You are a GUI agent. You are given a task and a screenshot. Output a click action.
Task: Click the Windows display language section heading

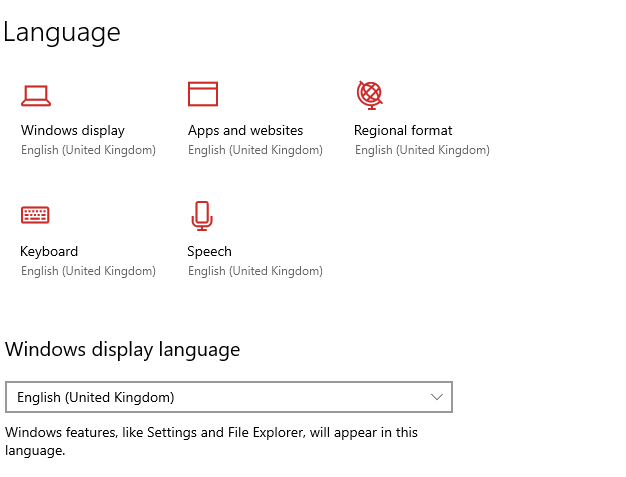click(x=123, y=349)
